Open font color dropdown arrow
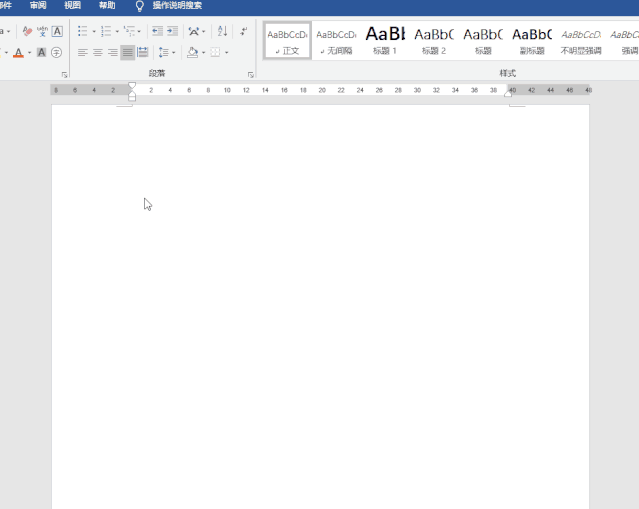 (x=29, y=53)
